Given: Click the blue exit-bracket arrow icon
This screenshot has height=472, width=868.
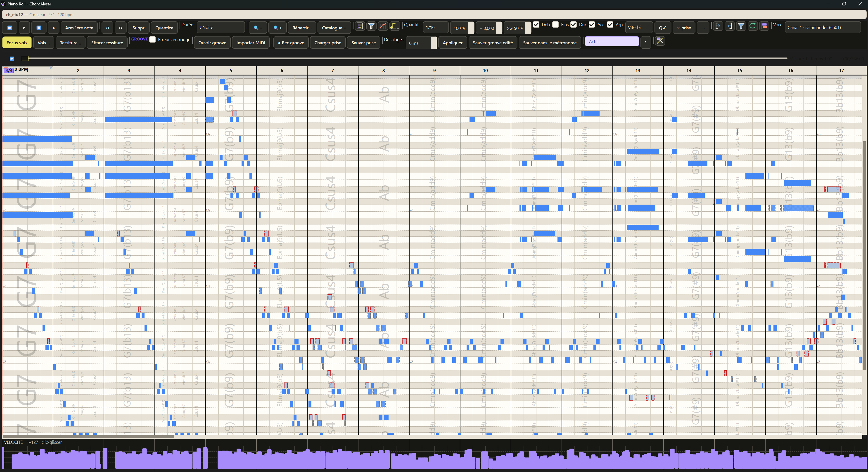Looking at the screenshot, I should pos(718,26).
